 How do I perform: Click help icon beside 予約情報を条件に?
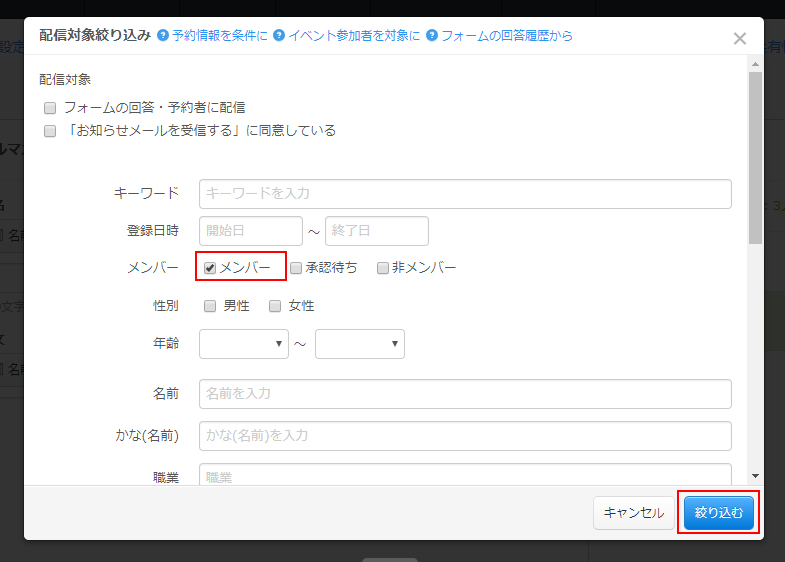click(163, 36)
